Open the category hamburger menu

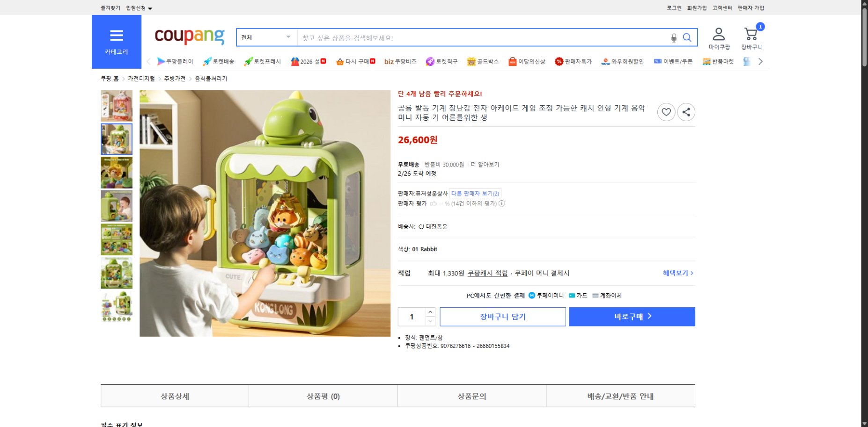(x=116, y=35)
